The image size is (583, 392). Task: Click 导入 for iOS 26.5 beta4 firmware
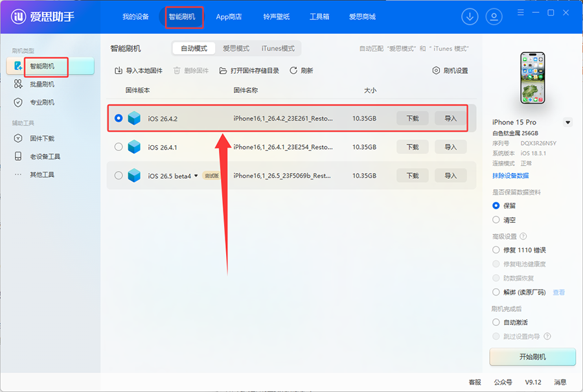coord(450,176)
